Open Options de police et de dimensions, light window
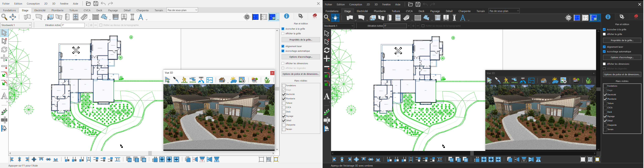 [x=301, y=74]
